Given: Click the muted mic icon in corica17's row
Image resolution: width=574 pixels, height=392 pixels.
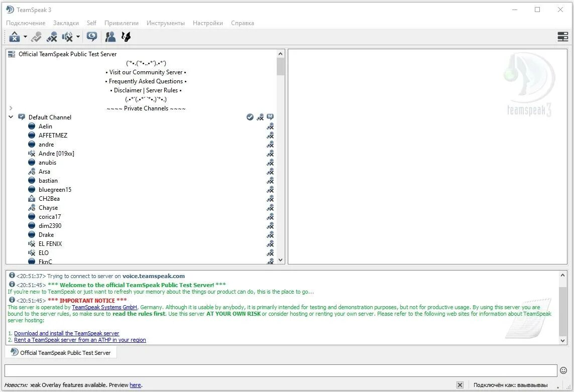Looking at the screenshot, I should coord(270,217).
